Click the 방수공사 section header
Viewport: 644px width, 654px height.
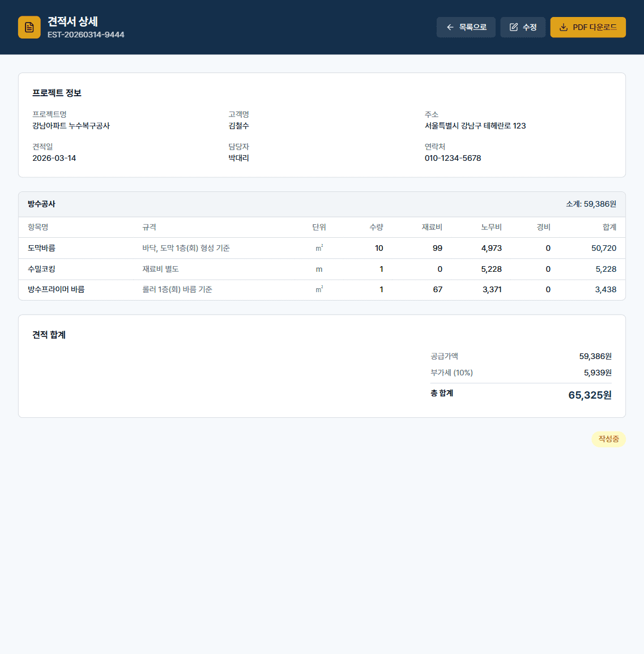coord(41,204)
